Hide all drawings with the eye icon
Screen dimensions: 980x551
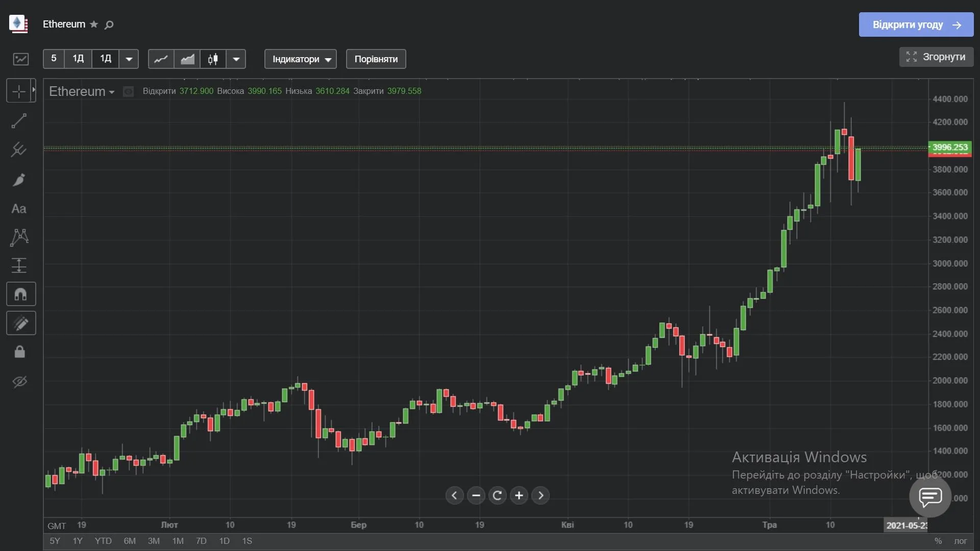click(x=20, y=382)
